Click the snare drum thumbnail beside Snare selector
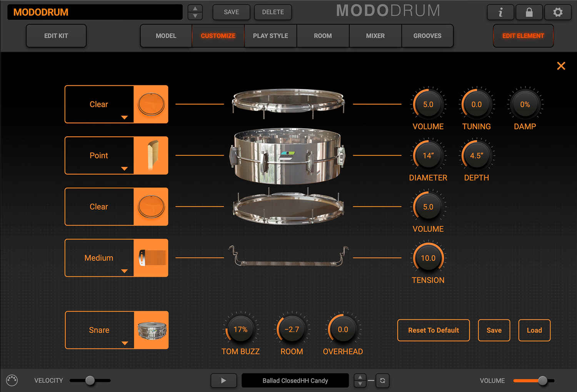The image size is (577, 392). click(151, 330)
